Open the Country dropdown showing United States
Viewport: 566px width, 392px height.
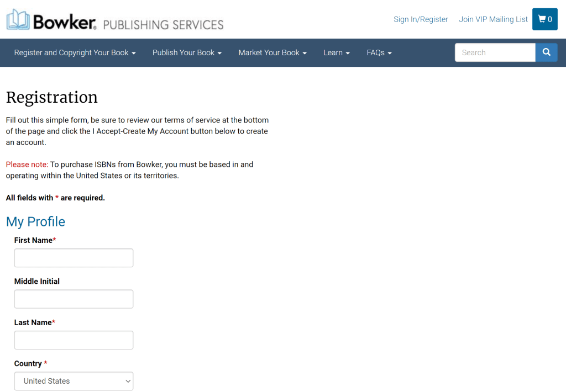point(74,381)
